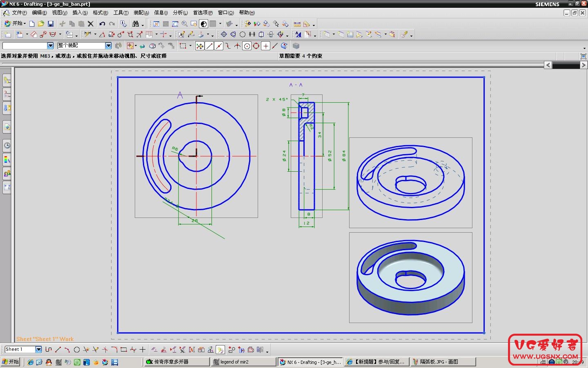Click the inferred dimension icon

point(88,34)
